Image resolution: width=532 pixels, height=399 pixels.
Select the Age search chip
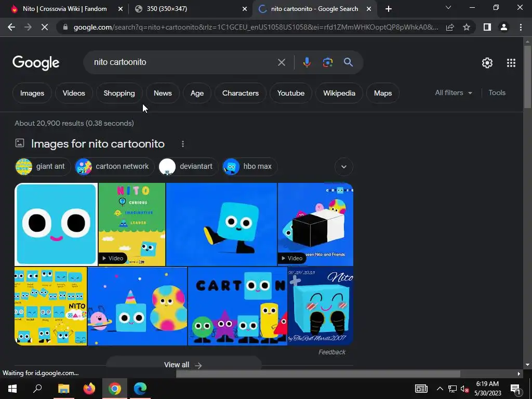click(x=197, y=93)
